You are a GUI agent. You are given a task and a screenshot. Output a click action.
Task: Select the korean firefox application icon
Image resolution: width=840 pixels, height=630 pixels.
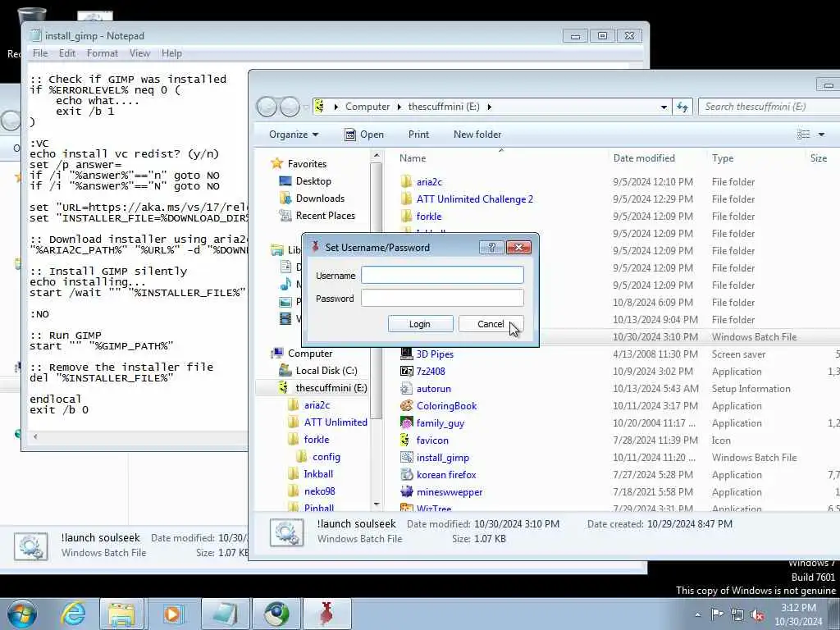[406, 475]
